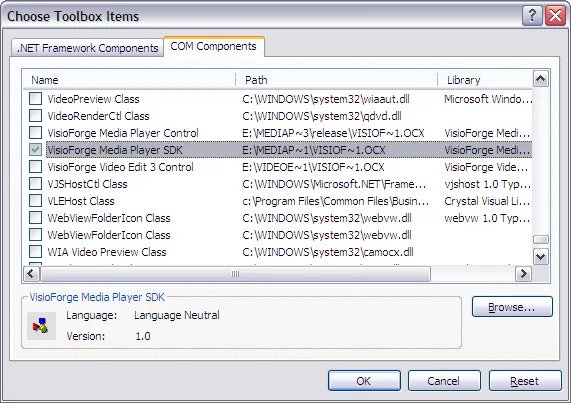This screenshot has height=403, width=571.
Task: Select the VideoPreview Class row name
Action: [x=93, y=99]
